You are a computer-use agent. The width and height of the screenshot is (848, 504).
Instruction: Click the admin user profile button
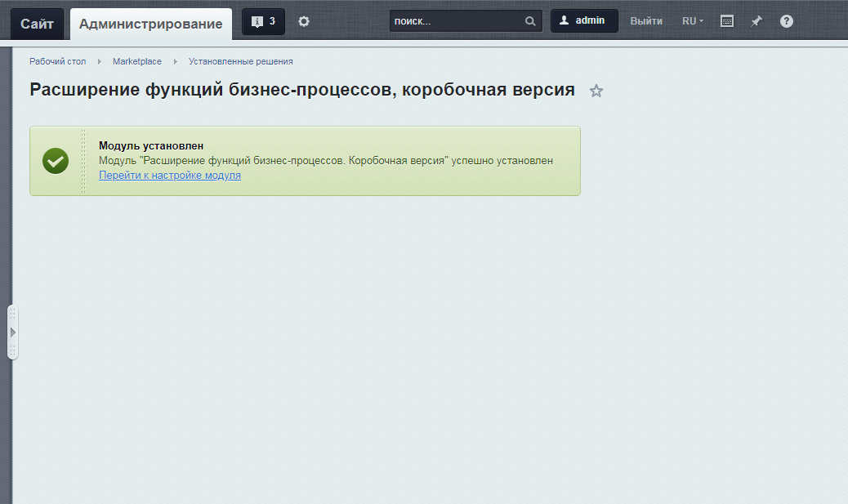click(x=584, y=21)
